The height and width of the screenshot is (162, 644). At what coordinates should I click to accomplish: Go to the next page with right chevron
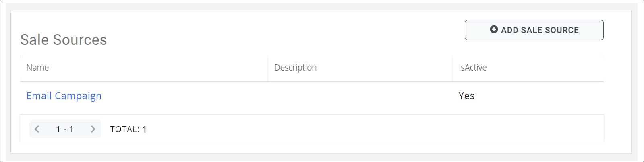(x=93, y=129)
